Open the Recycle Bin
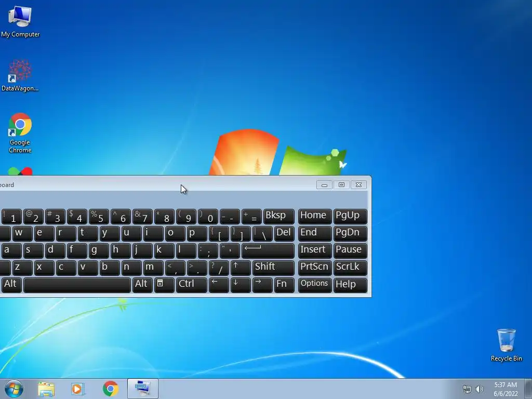Viewport: 532px width, 399px height. click(506, 345)
